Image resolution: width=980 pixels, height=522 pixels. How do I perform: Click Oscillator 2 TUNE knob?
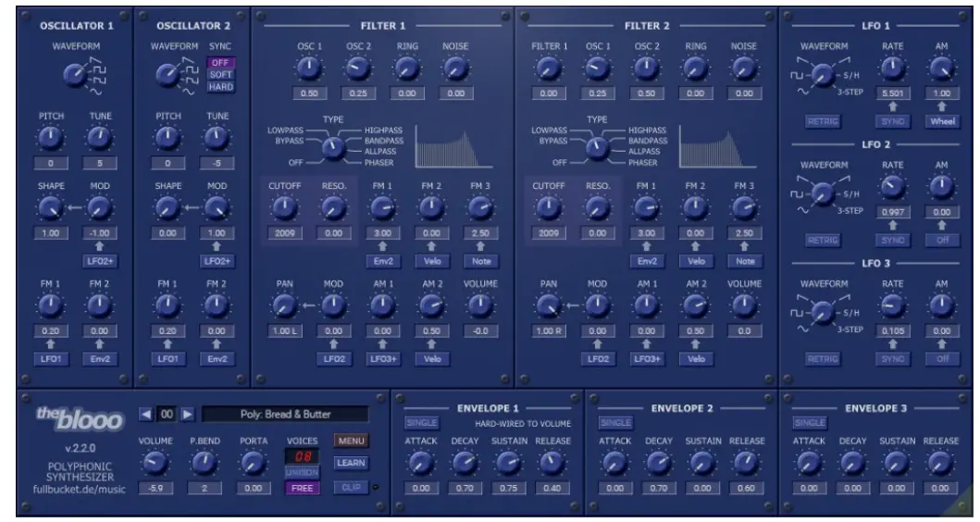[x=217, y=138]
